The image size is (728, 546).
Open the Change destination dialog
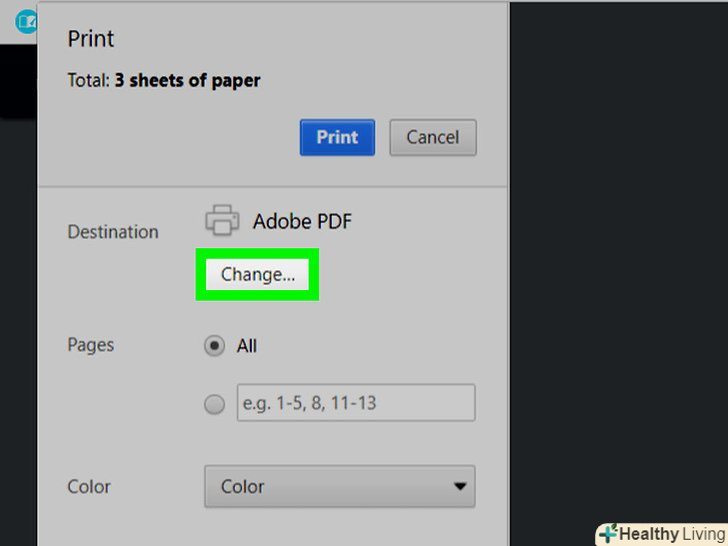click(258, 275)
